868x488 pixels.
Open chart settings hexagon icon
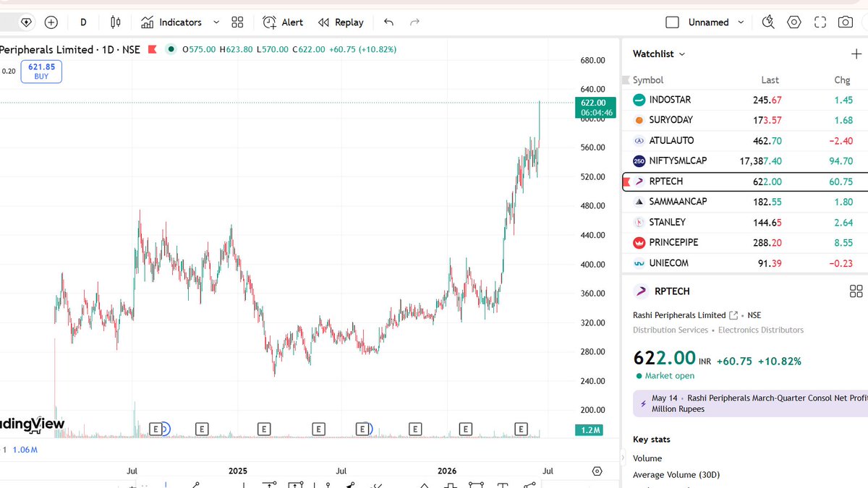click(x=794, y=22)
